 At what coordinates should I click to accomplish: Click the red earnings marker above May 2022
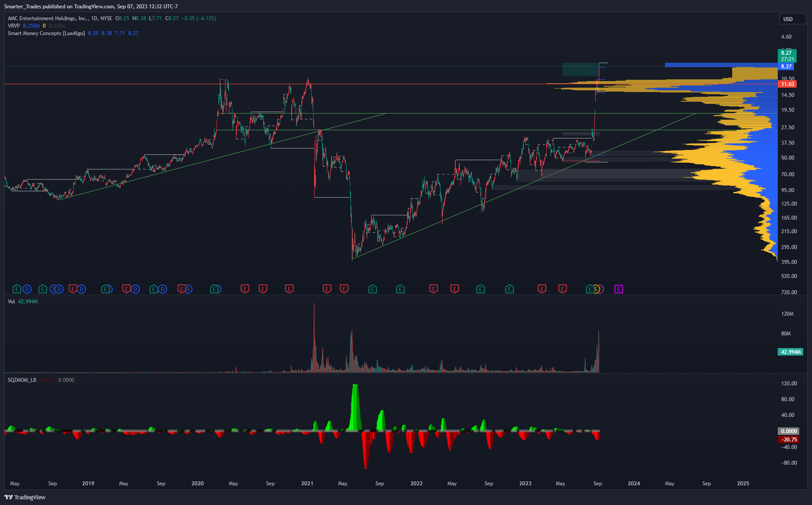pos(454,289)
